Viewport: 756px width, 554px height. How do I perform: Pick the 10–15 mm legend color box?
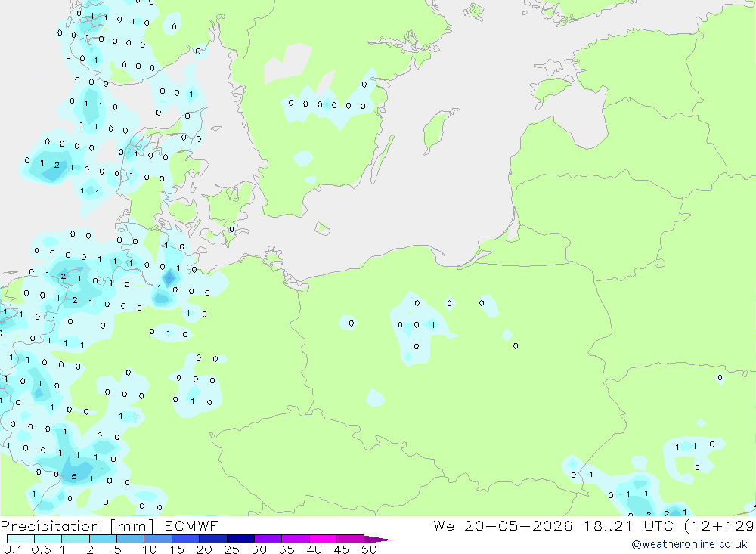click(x=158, y=539)
